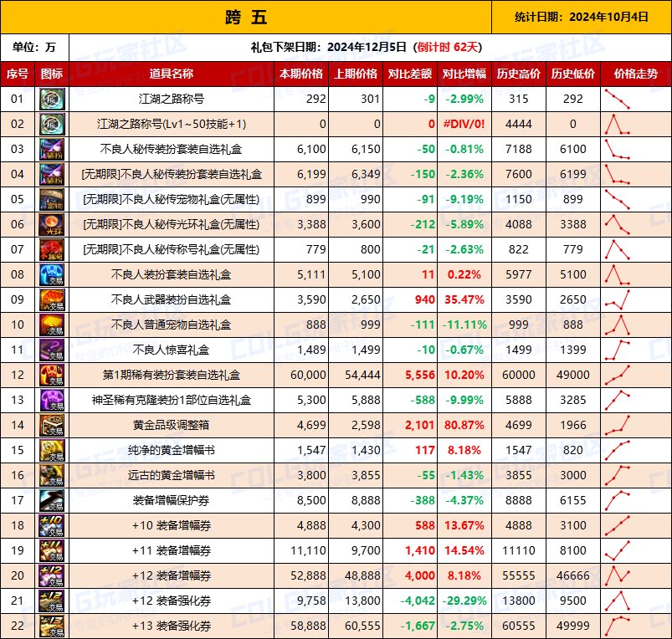Screen dimensions: 672x639
Task: Click the 黄金品级调整箱 icon in row 14
Action: (52, 425)
